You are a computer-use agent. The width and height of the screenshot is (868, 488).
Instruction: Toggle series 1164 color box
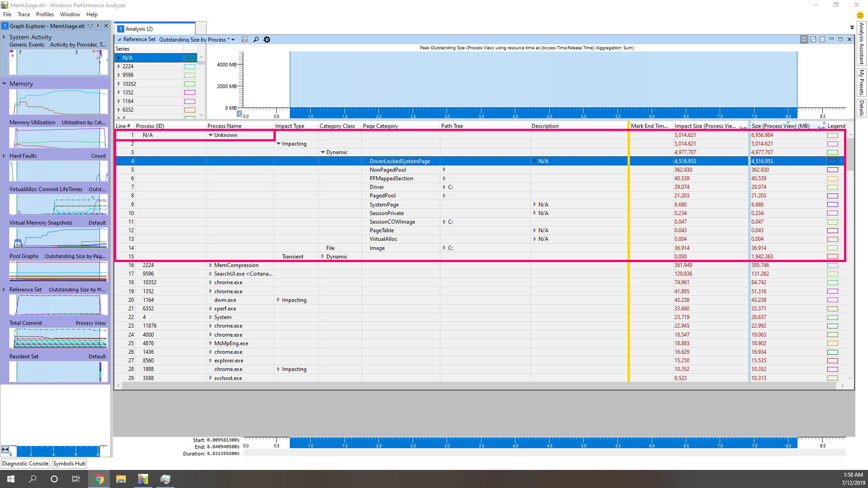[x=190, y=101]
